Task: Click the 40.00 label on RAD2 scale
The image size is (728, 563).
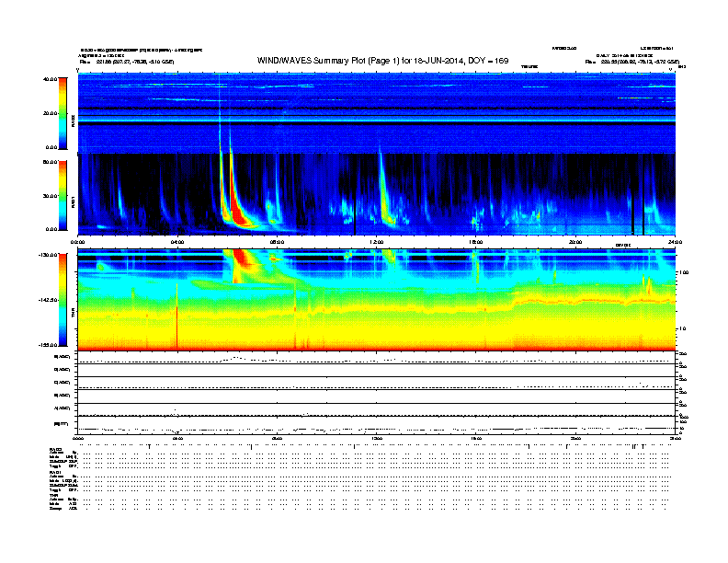Action: click(50, 79)
